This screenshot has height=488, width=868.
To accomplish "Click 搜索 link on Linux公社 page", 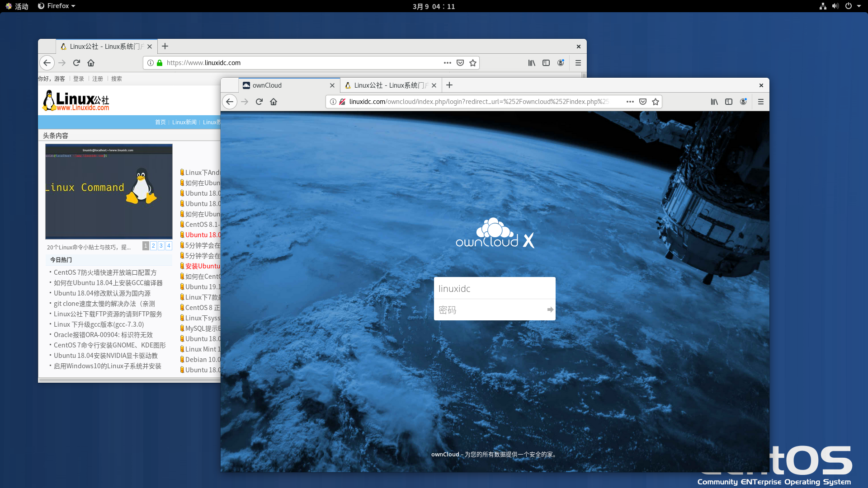I will pos(117,79).
